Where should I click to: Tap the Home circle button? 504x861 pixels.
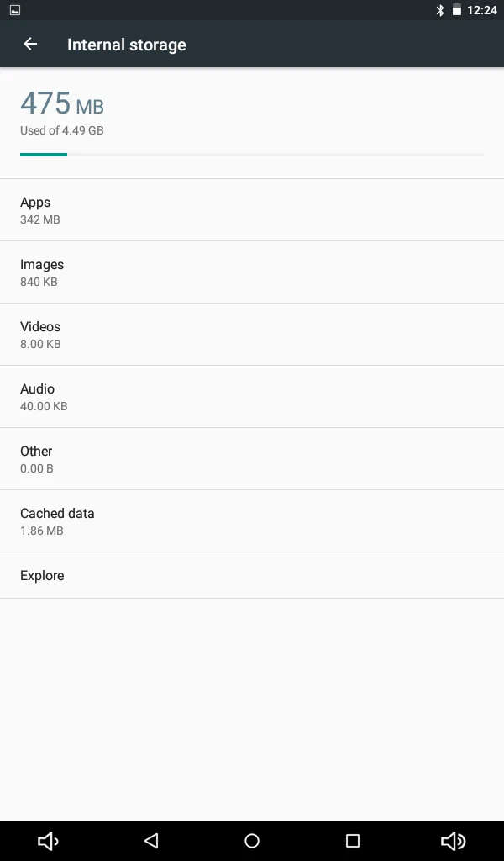click(252, 841)
